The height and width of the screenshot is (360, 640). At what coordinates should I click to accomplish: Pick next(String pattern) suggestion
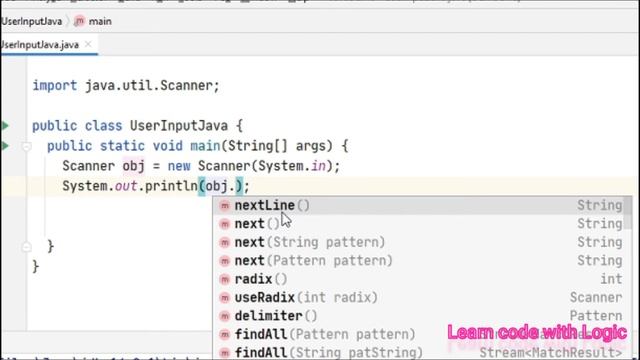tap(418, 242)
